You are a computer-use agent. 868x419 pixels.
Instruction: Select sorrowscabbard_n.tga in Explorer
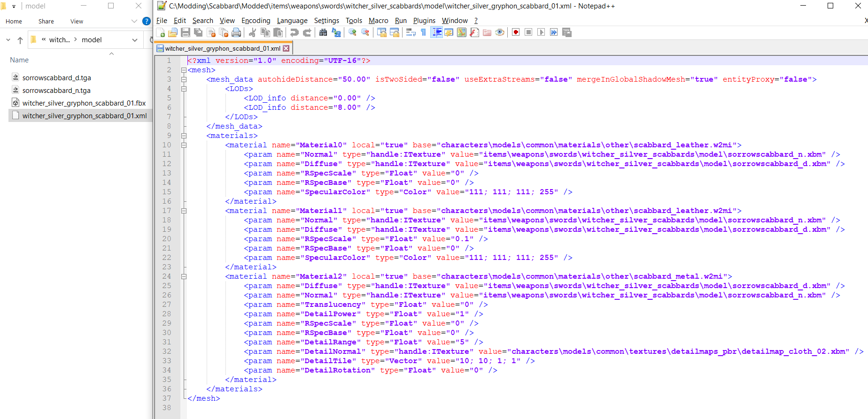tap(56, 91)
